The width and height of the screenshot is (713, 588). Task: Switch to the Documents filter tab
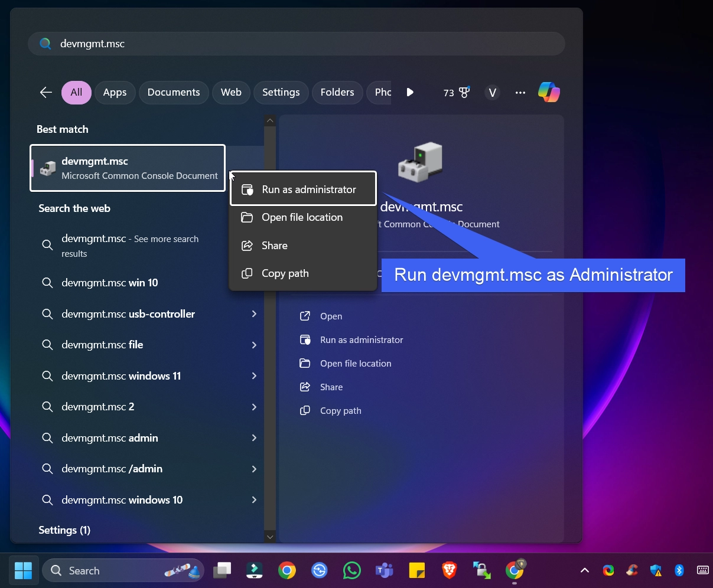tap(174, 92)
